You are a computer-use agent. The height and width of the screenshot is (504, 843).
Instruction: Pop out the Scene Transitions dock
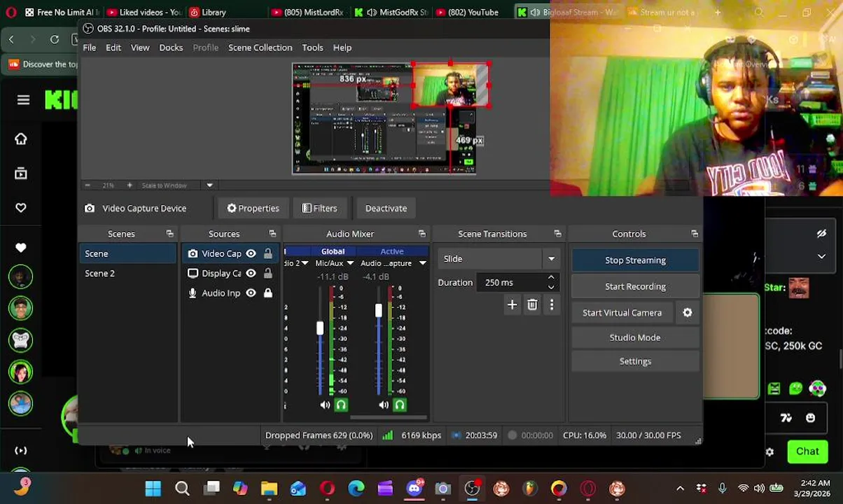(557, 234)
